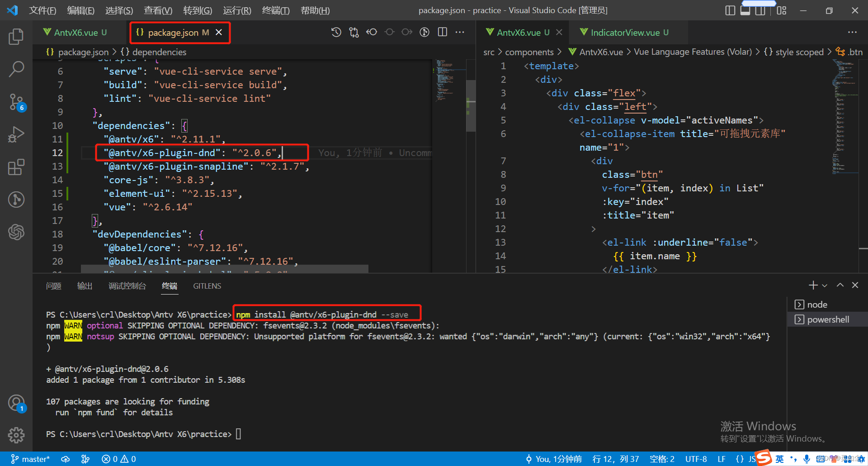The image size is (868, 466).
Task: Open more actions menu for right editor group
Action: point(852,32)
